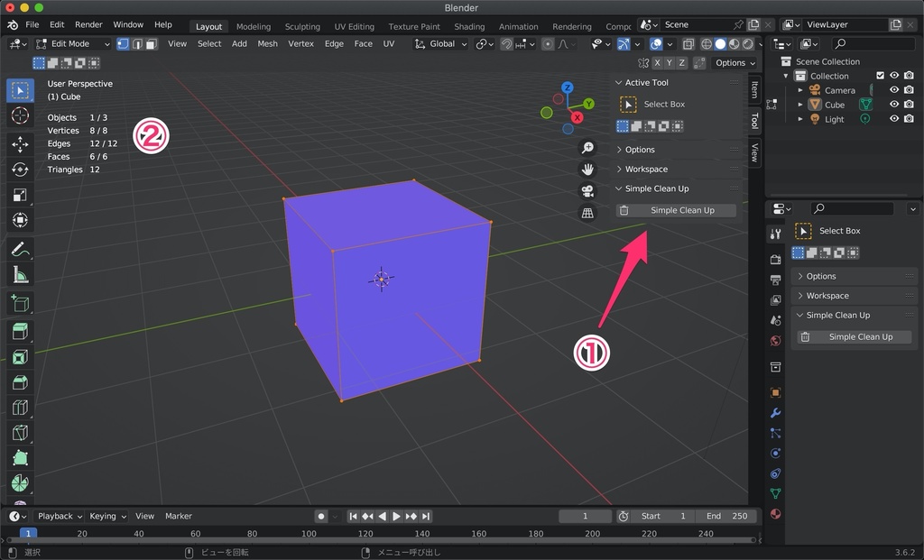
Task: Set the End frame field to another value
Action: tap(727, 515)
